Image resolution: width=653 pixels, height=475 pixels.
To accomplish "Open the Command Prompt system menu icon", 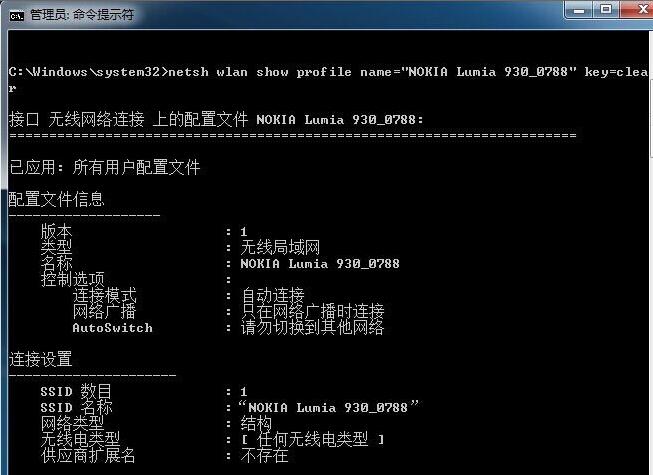I will click(17, 16).
